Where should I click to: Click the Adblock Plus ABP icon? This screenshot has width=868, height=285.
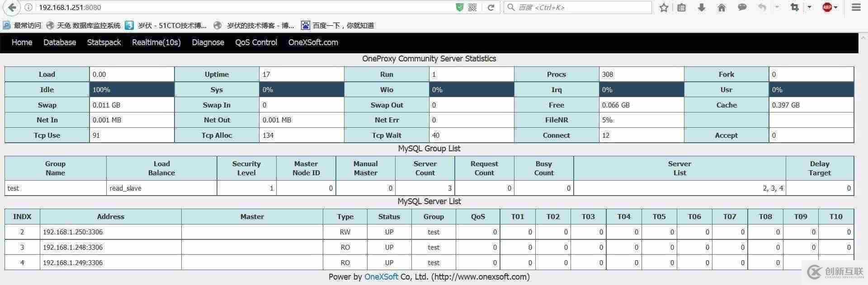(827, 7)
